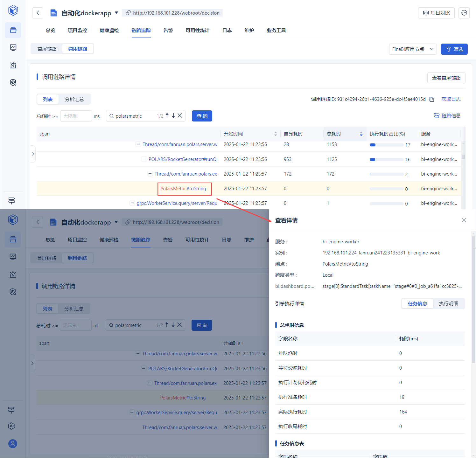476x458 pixels.
Task: Click the chat bubble icon beside 项目对比
Action: [464, 13]
